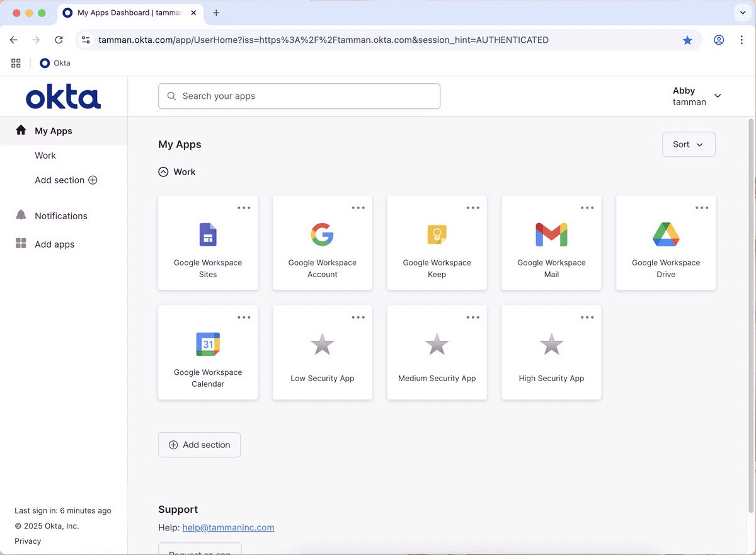Collapse the Work section chevron
The height and width of the screenshot is (555, 756).
pos(163,171)
